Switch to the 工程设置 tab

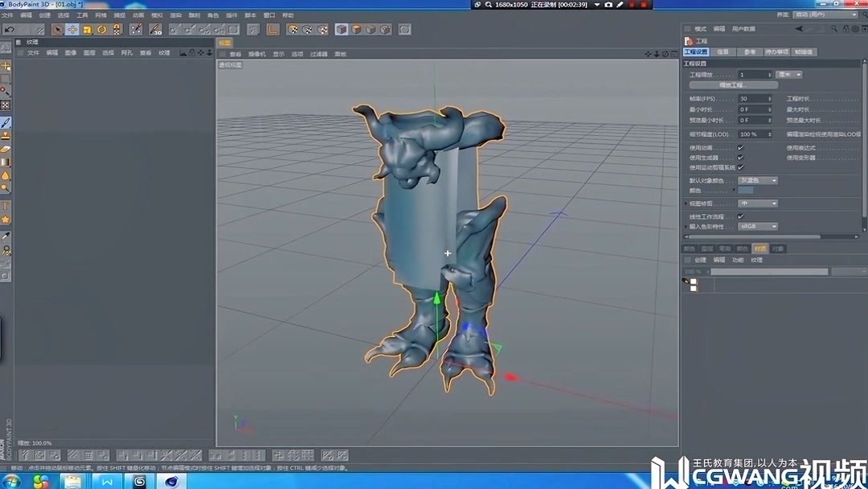point(696,52)
